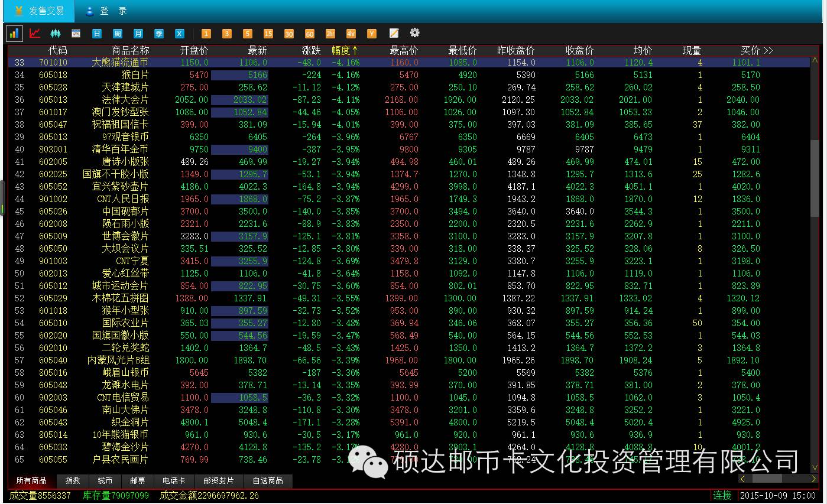The image size is (827, 504).
Task: Sort by 最低价 column header
Action: point(462,51)
